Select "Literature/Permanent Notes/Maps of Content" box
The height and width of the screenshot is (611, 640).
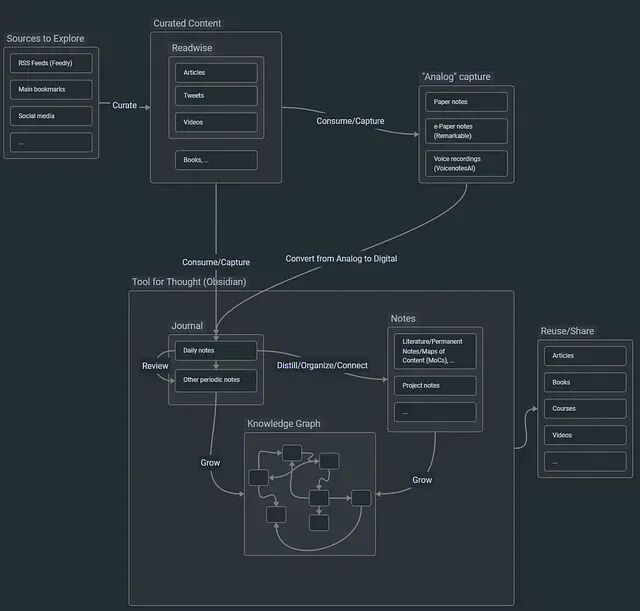pos(435,351)
